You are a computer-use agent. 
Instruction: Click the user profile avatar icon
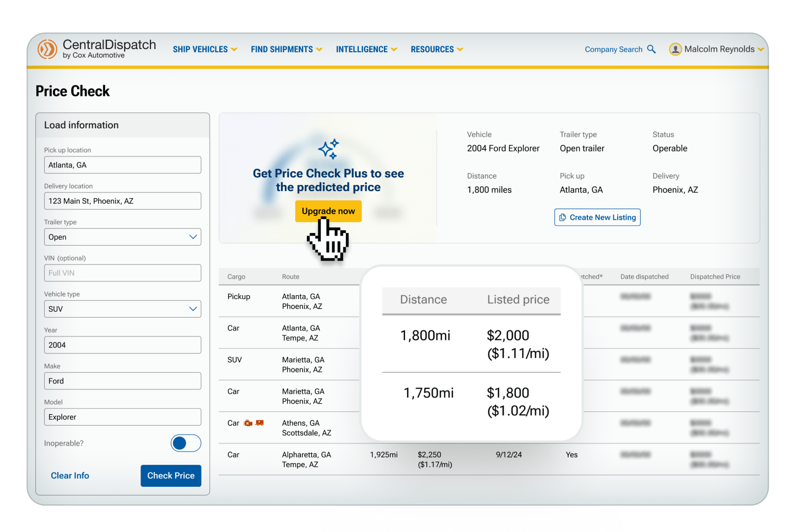[x=675, y=50]
